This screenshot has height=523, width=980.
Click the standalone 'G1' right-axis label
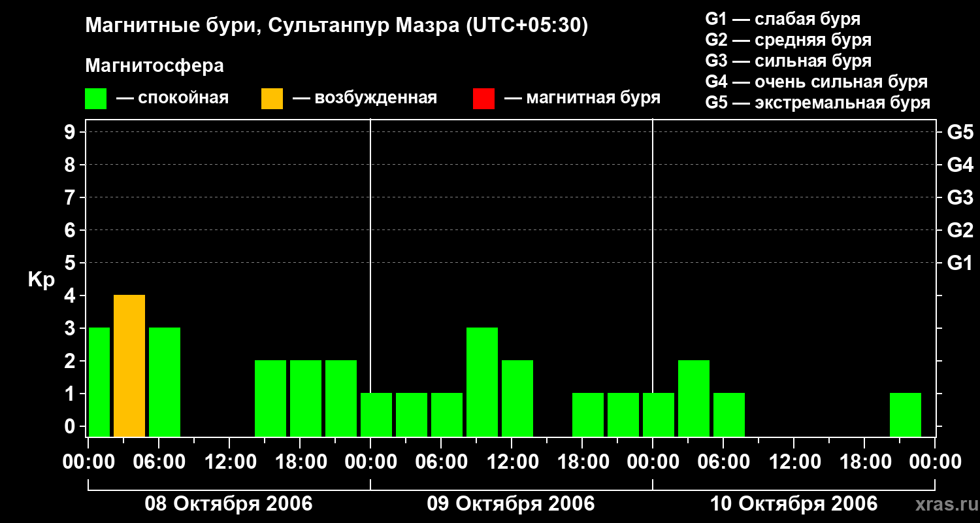pyautogui.click(x=960, y=263)
